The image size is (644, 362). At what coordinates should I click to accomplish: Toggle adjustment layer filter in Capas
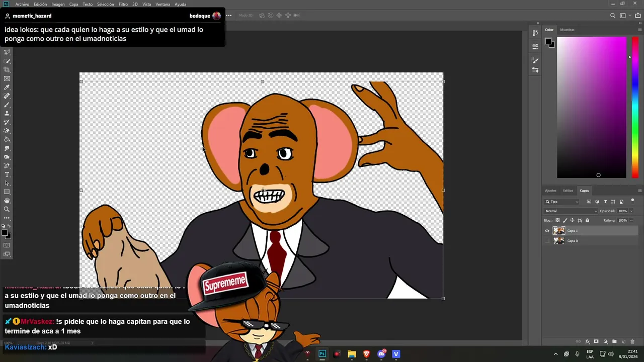click(x=598, y=202)
